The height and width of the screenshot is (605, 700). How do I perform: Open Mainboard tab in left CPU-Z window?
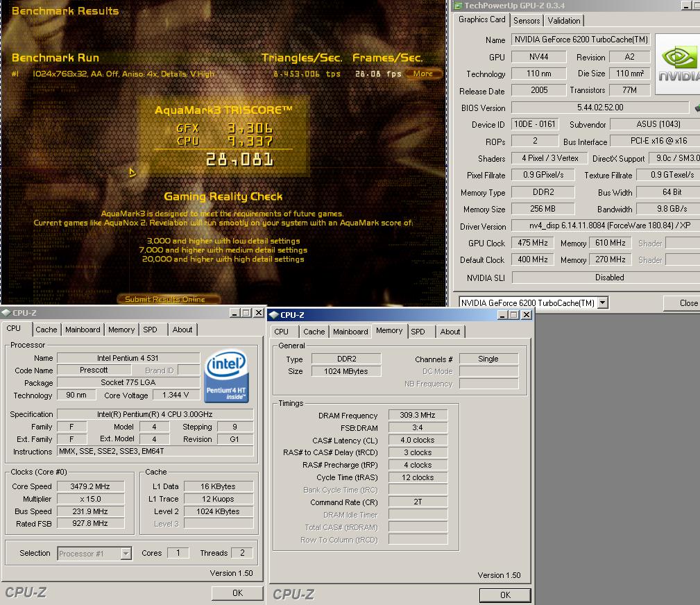click(x=83, y=330)
